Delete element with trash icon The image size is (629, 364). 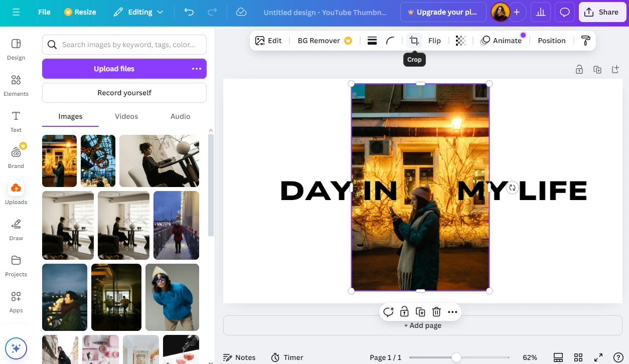[x=436, y=312]
